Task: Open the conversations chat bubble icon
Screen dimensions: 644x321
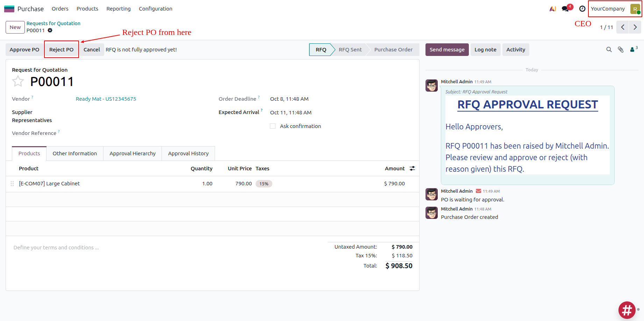Action: (565, 9)
